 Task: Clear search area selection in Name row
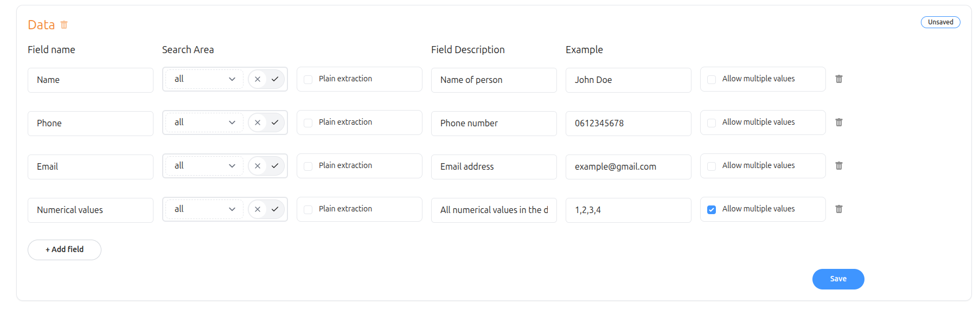coord(258,79)
